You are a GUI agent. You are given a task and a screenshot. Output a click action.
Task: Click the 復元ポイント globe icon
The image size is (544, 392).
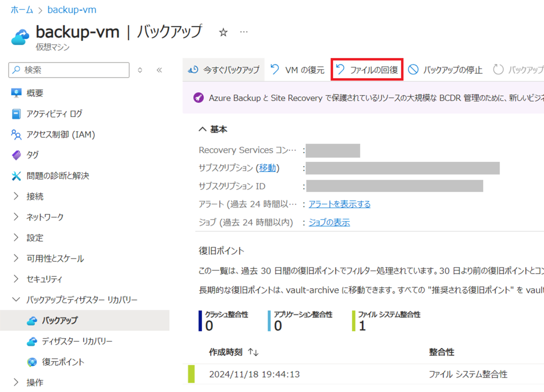point(32,362)
